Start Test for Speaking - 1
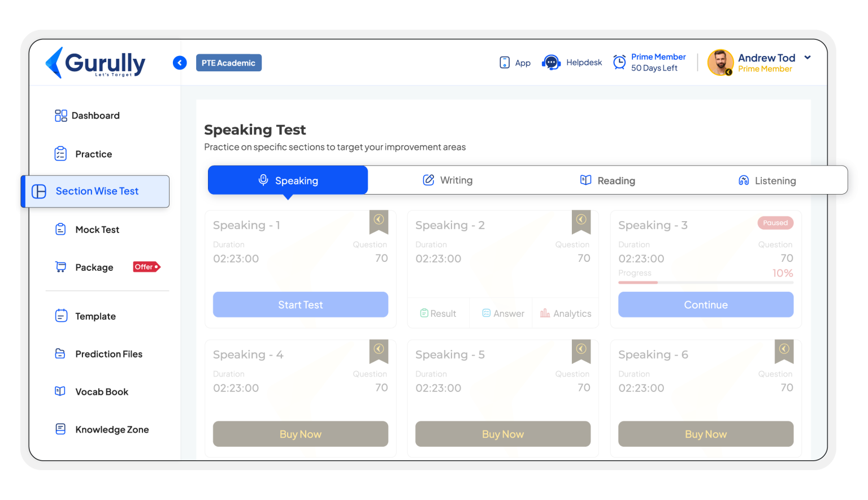The width and height of the screenshot is (868, 500). [x=300, y=304]
